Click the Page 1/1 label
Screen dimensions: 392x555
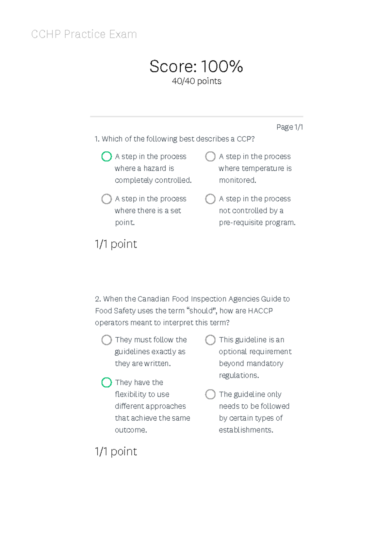point(290,127)
